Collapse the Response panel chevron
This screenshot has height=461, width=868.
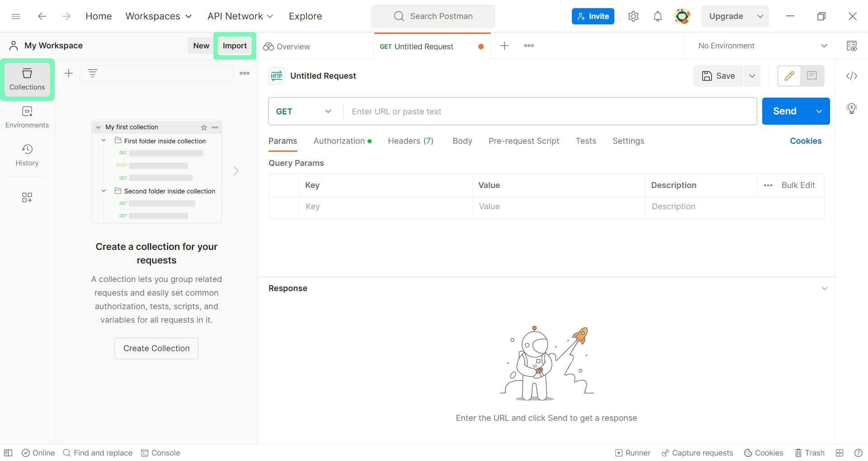pyautogui.click(x=824, y=288)
